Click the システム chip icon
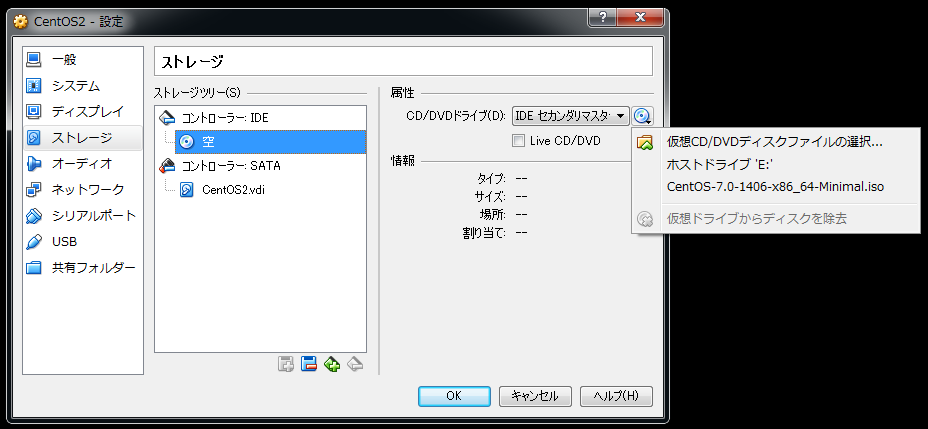 [x=34, y=86]
